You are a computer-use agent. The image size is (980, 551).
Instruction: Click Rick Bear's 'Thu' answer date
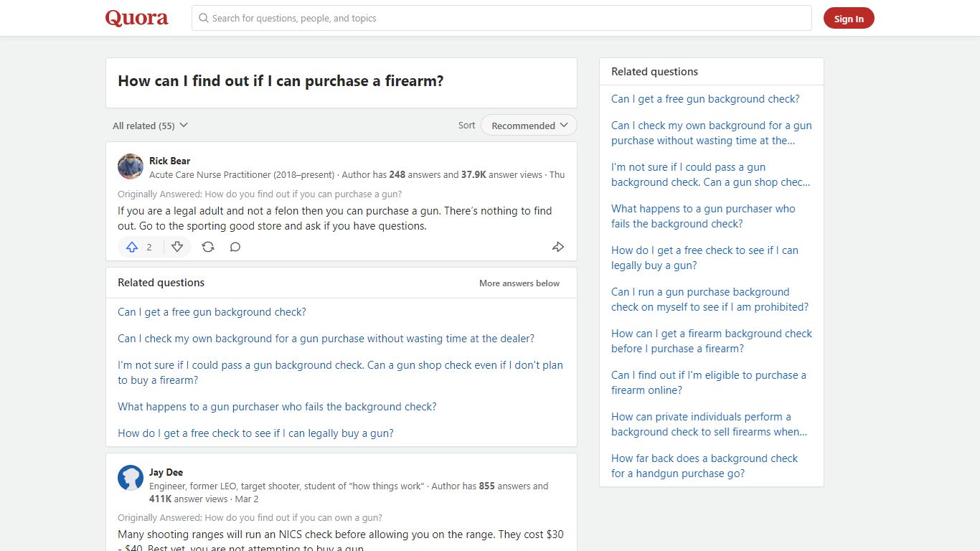(557, 174)
